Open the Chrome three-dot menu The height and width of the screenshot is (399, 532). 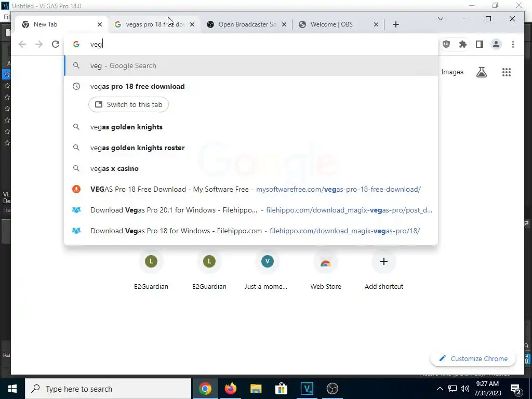tap(513, 44)
